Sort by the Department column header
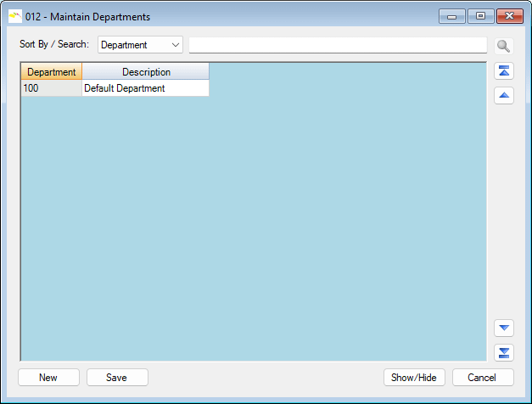This screenshot has height=404, width=532. [x=52, y=72]
